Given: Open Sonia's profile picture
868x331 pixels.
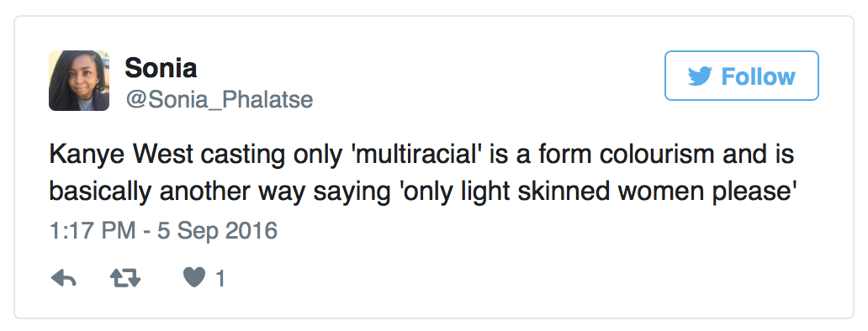Looking at the screenshot, I should click(79, 81).
